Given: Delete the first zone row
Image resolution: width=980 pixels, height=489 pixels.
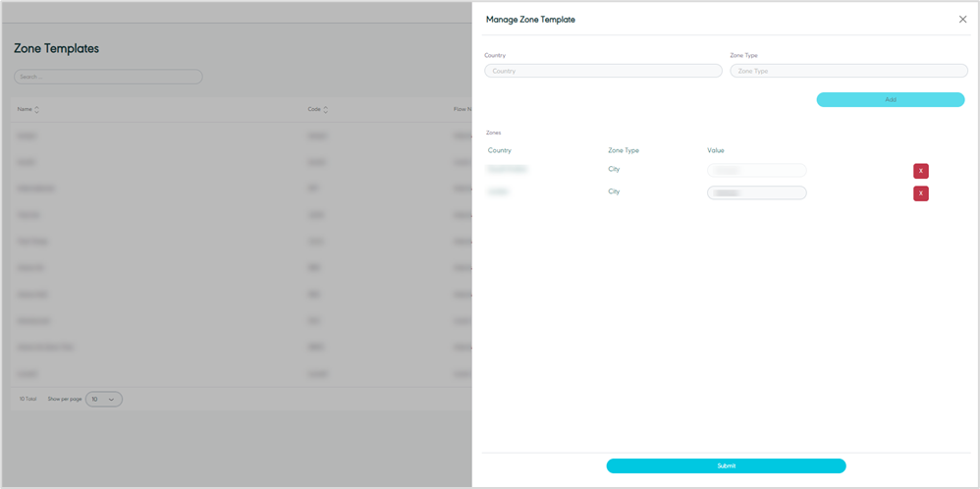Looking at the screenshot, I should (920, 171).
